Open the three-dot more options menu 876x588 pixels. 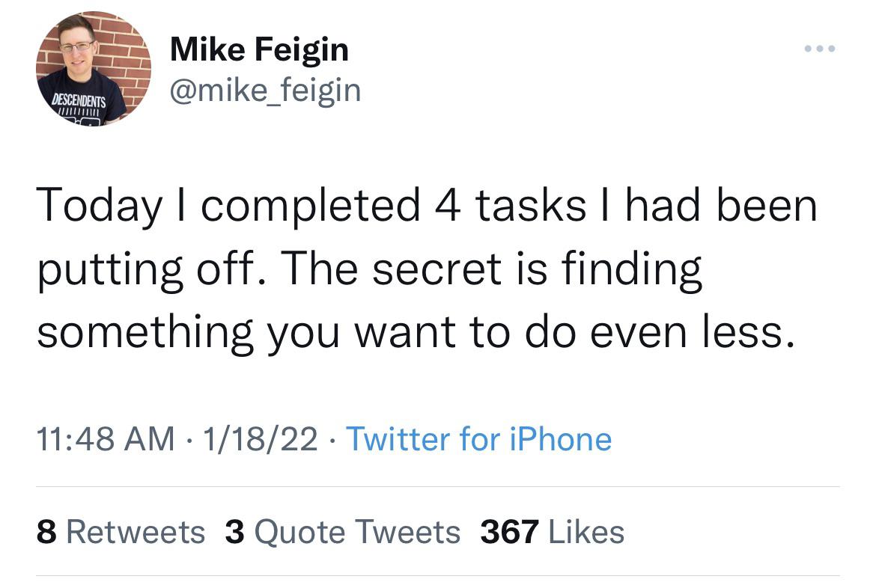point(818,49)
